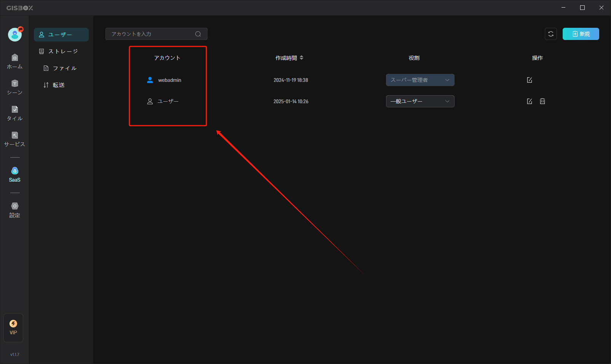The image size is (611, 364).
Task: Select the ユーザー account name in table
Action: [168, 101]
